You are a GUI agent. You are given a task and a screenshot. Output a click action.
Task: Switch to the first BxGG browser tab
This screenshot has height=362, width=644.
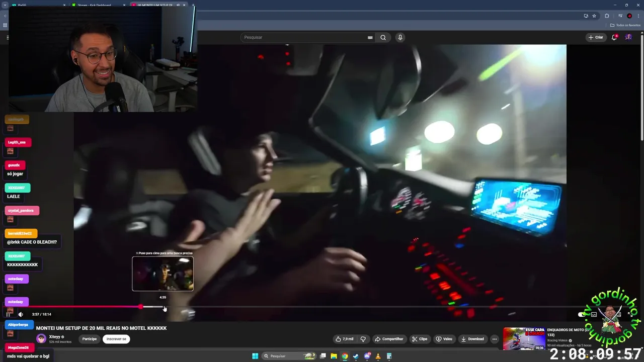[38, 5]
